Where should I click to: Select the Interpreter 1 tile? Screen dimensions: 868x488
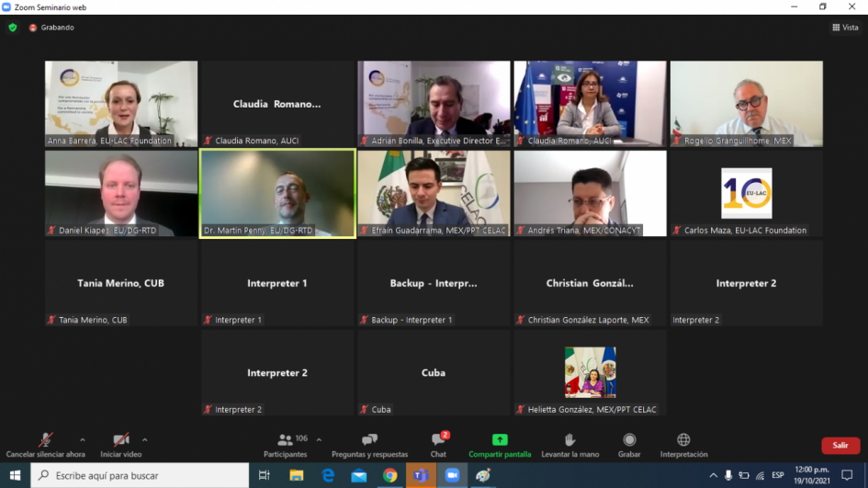click(x=277, y=283)
